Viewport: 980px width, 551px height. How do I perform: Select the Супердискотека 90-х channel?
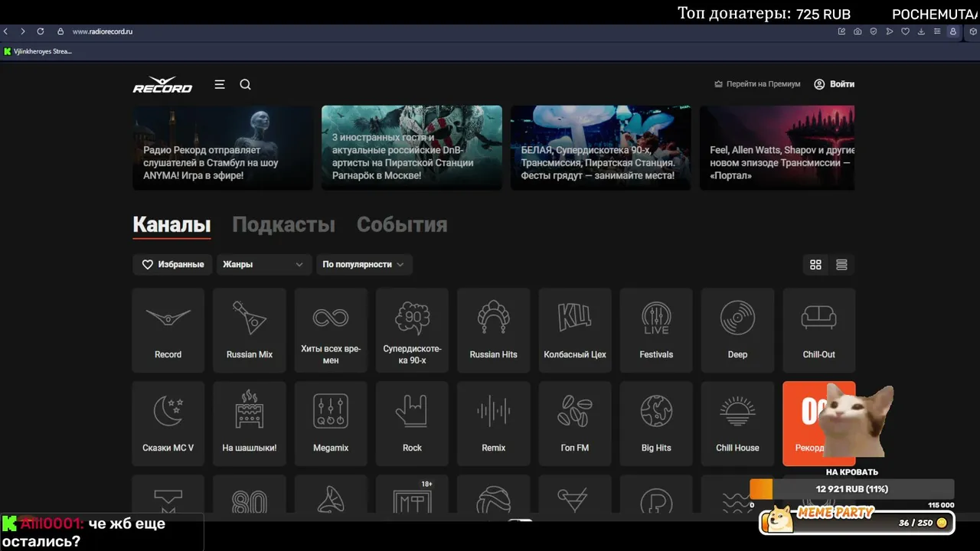coord(412,330)
